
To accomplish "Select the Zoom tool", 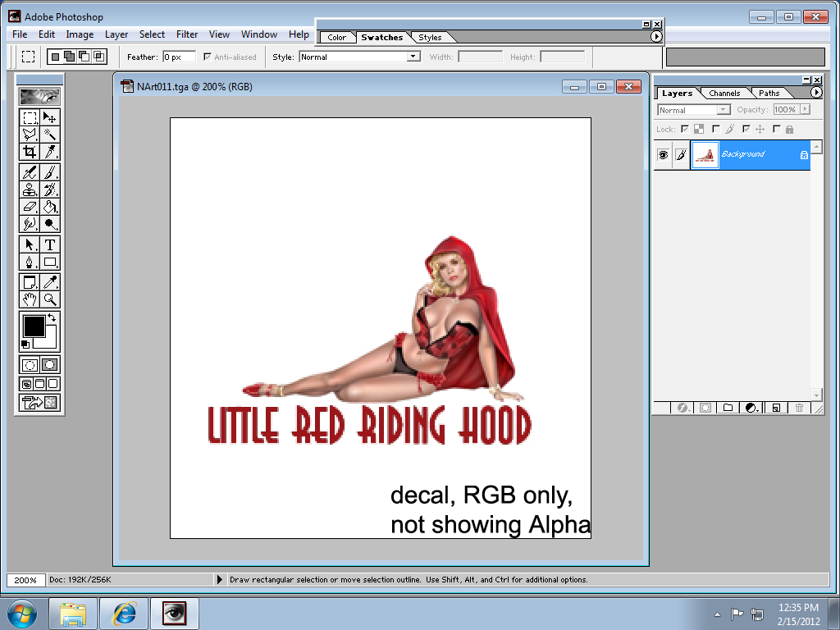I will tap(49, 299).
